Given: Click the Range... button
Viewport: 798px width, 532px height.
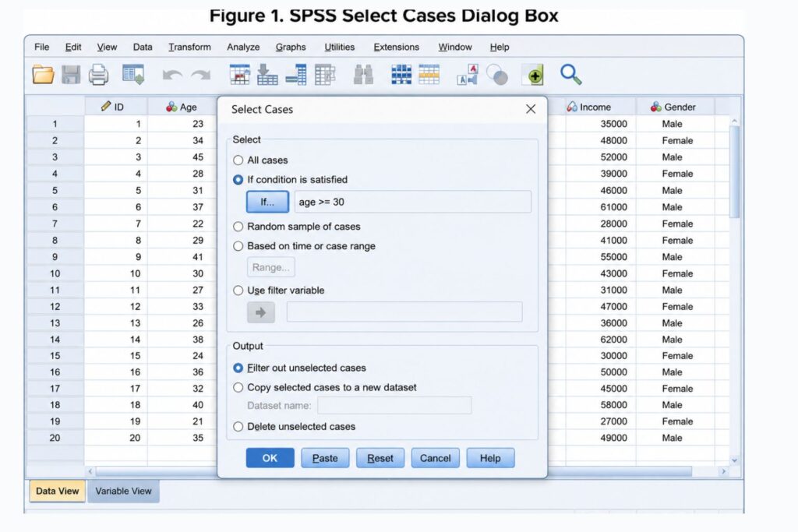Looking at the screenshot, I should pos(270,267).
